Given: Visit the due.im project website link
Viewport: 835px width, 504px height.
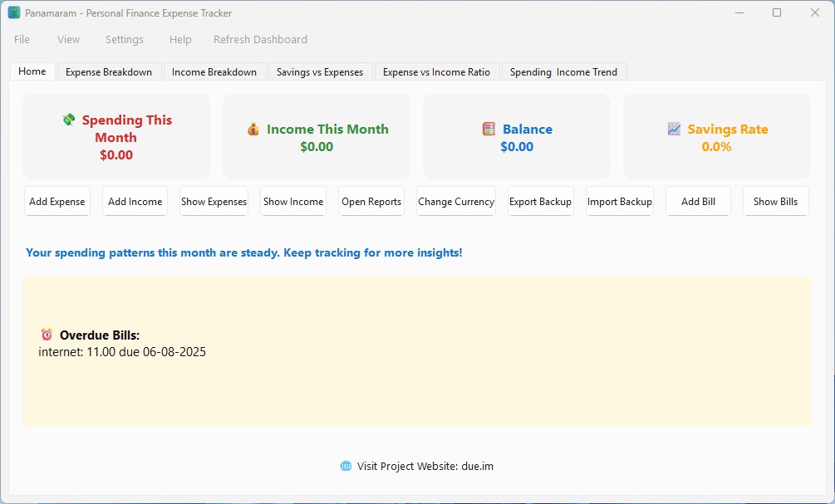Looking at the screenshot, I should 477,466.
